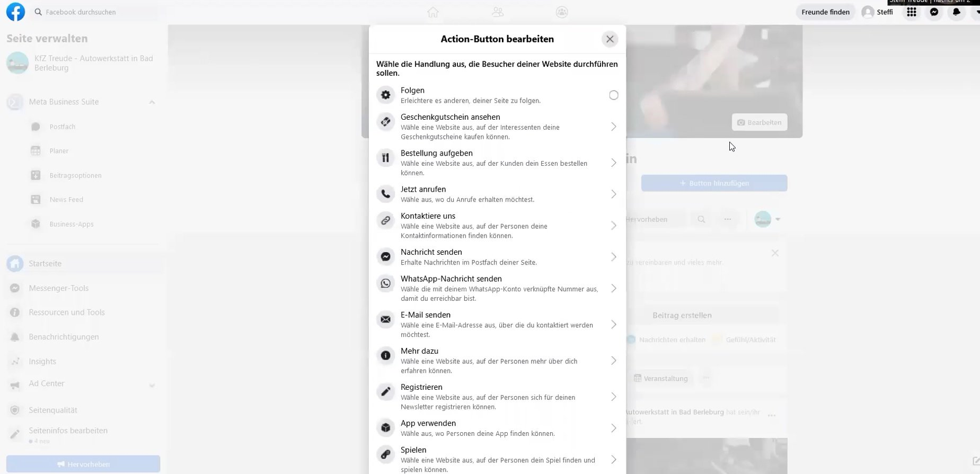The height and width of the screenshot is (474, 980).
Task: Open chevron for Registrieren
Action: pyautogui.click(x=613, y=397)
